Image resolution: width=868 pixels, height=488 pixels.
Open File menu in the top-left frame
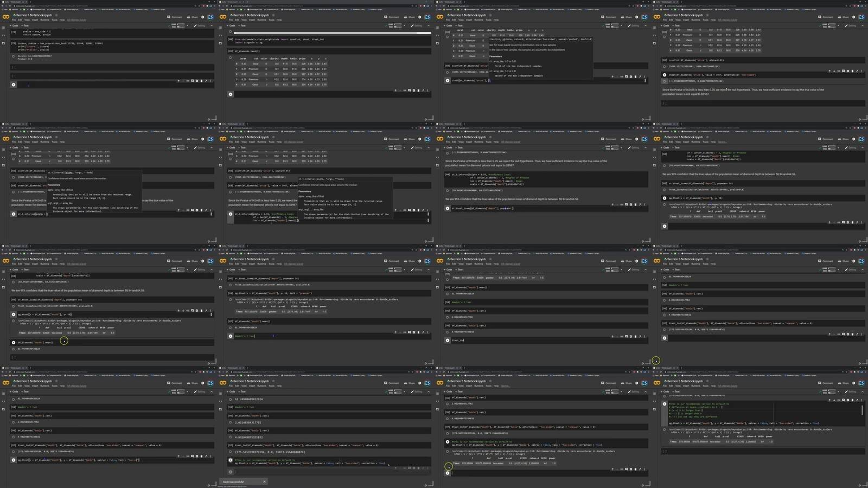[14, 20]
